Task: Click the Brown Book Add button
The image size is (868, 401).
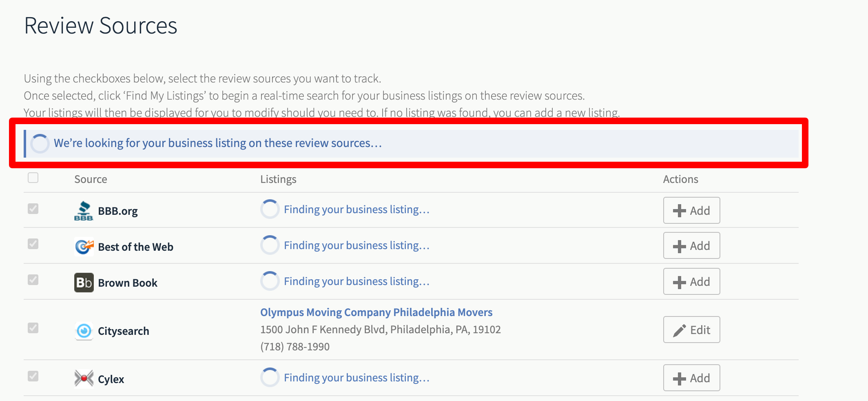Action: tap(691, 281)
